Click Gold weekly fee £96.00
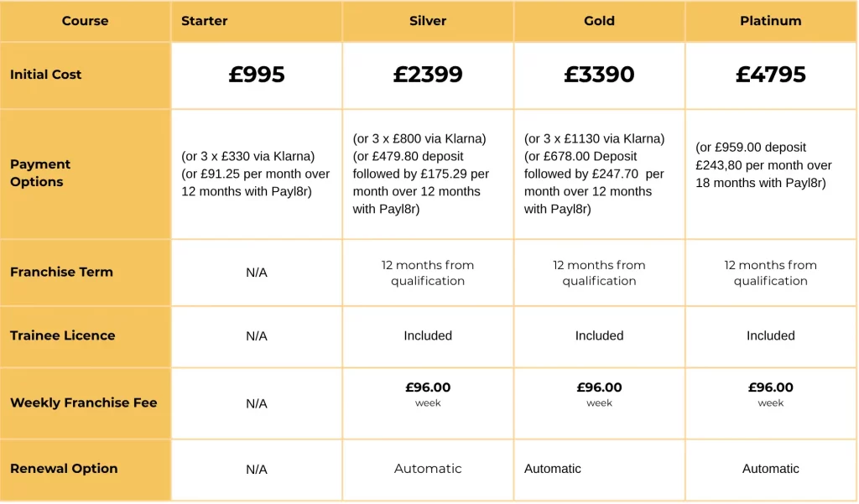This screenshot has height=504, width=859. (x=599, y=387)
